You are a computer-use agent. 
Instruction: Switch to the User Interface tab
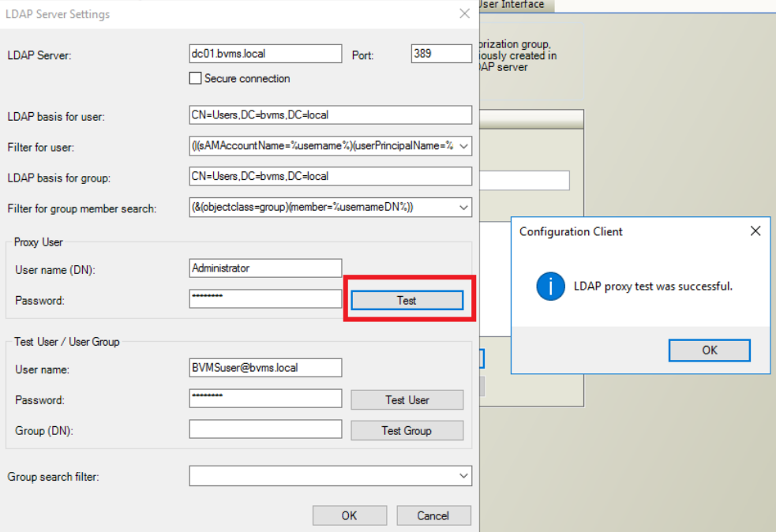(x=513, y=5)
